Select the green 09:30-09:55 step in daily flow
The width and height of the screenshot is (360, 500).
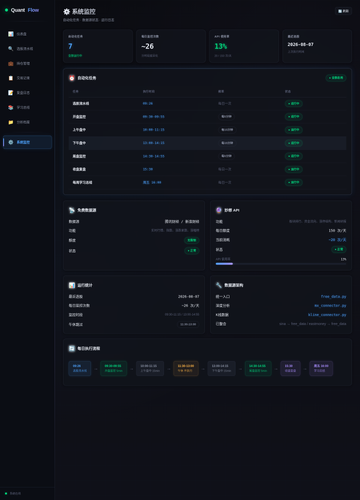(x=113, y=368)
